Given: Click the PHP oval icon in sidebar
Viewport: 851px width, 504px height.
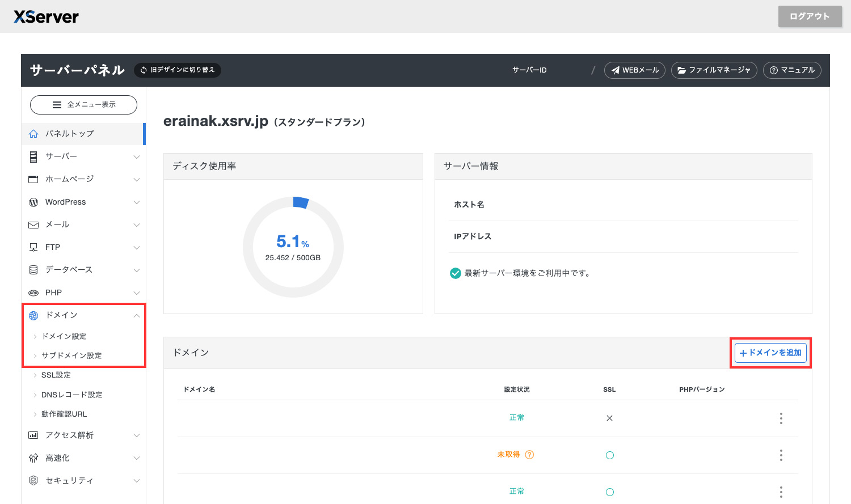Looking at the screenshot, I should pos(33,293).
